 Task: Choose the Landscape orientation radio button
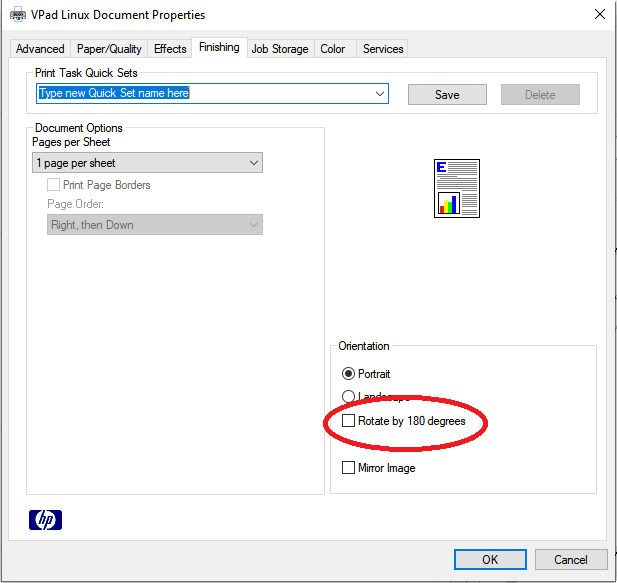coord(348,397)
